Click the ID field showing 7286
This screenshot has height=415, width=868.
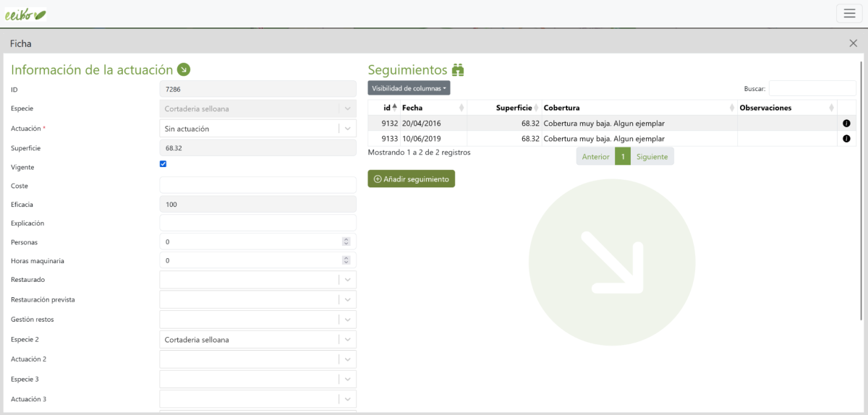258,89
